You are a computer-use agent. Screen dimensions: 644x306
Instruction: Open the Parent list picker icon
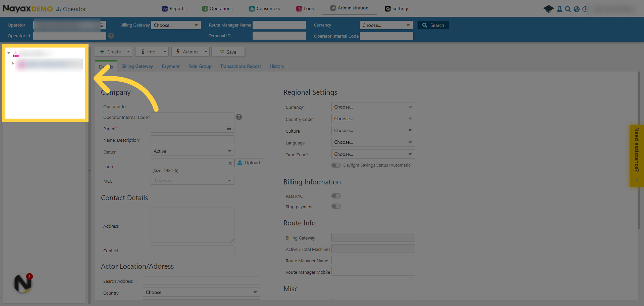click(229, 128)
